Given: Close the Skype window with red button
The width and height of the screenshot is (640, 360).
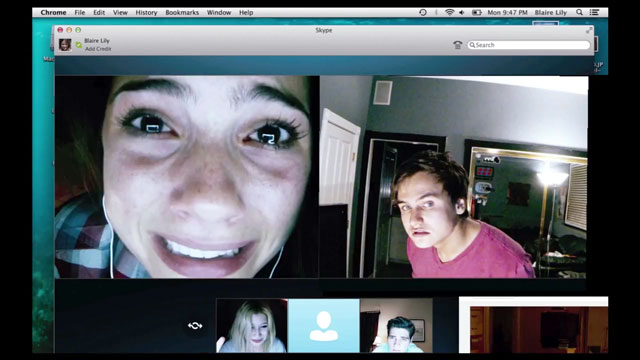Looking at the screenshot, I should coord(60,30).
